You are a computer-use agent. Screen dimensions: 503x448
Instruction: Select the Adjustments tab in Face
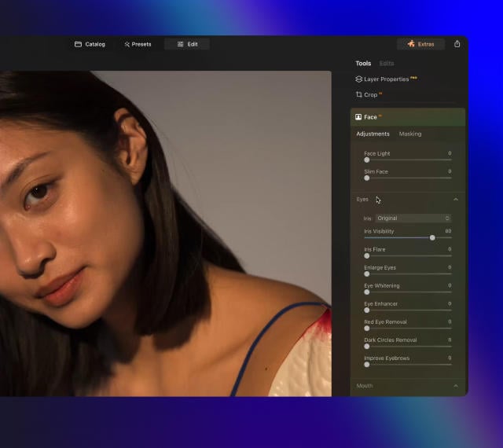pyautogui.click(x=373, y=134)
